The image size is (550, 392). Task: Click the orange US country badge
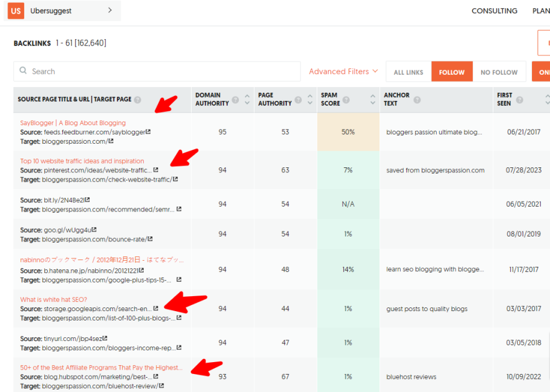click(x=16, y=11)
